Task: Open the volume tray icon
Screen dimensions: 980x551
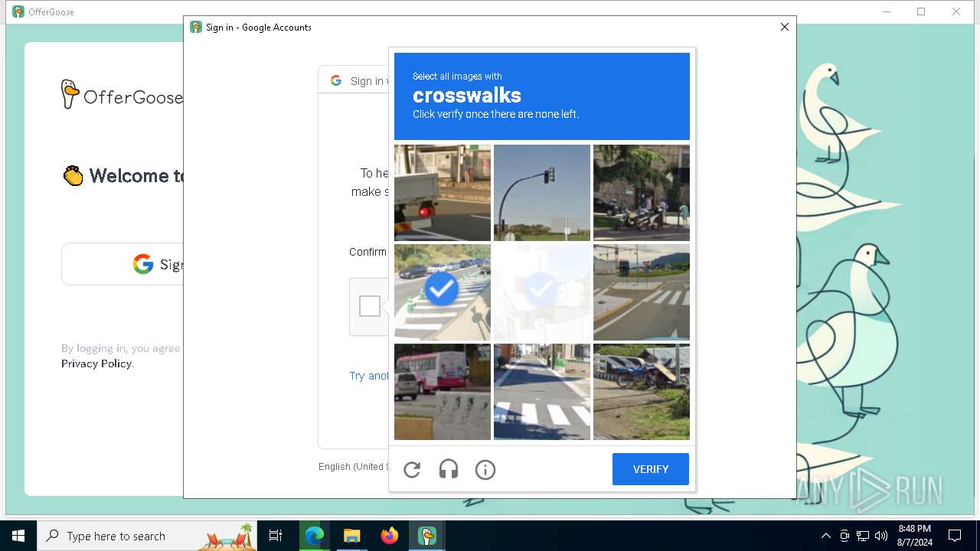Action: coord(881,536)
